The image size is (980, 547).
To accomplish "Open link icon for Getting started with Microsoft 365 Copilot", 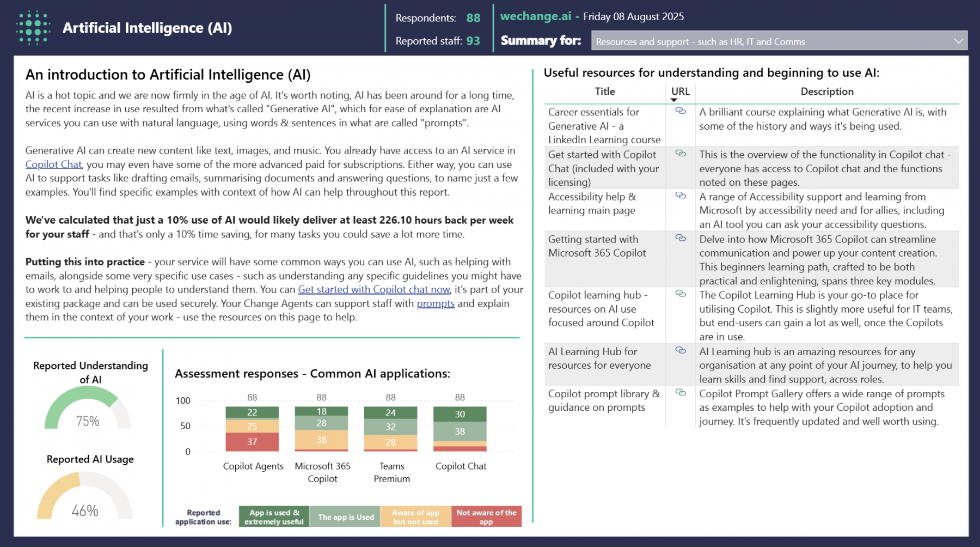I will coord(680,238).
